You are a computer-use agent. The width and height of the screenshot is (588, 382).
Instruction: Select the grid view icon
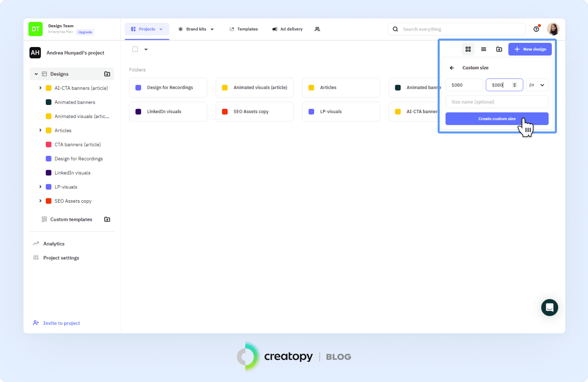pos(468,49)
